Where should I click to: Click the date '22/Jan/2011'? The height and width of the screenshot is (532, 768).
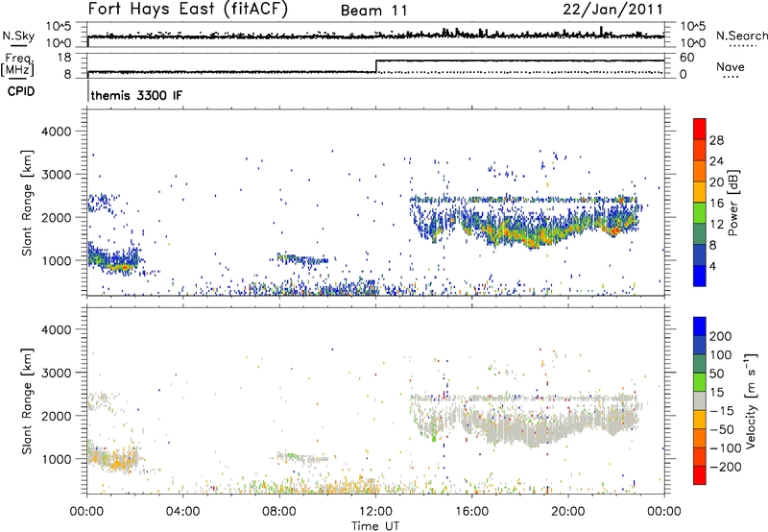click(612, 9)
